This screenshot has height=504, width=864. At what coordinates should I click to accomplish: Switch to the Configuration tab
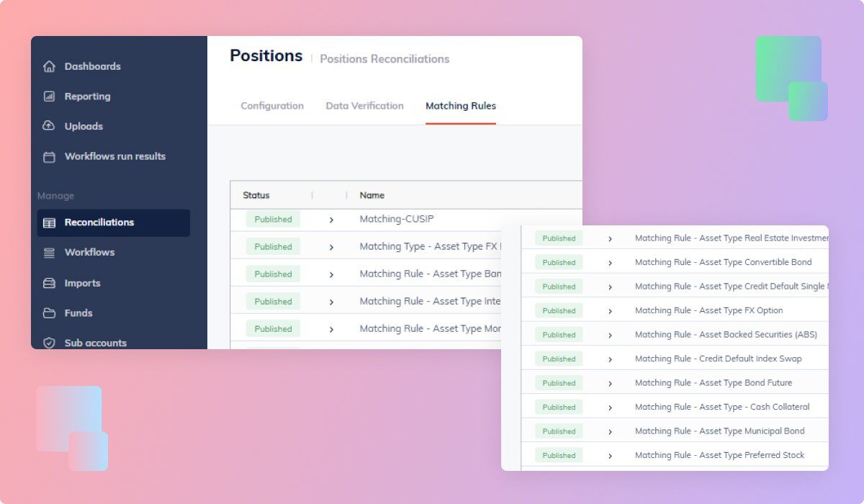point(271,105)
